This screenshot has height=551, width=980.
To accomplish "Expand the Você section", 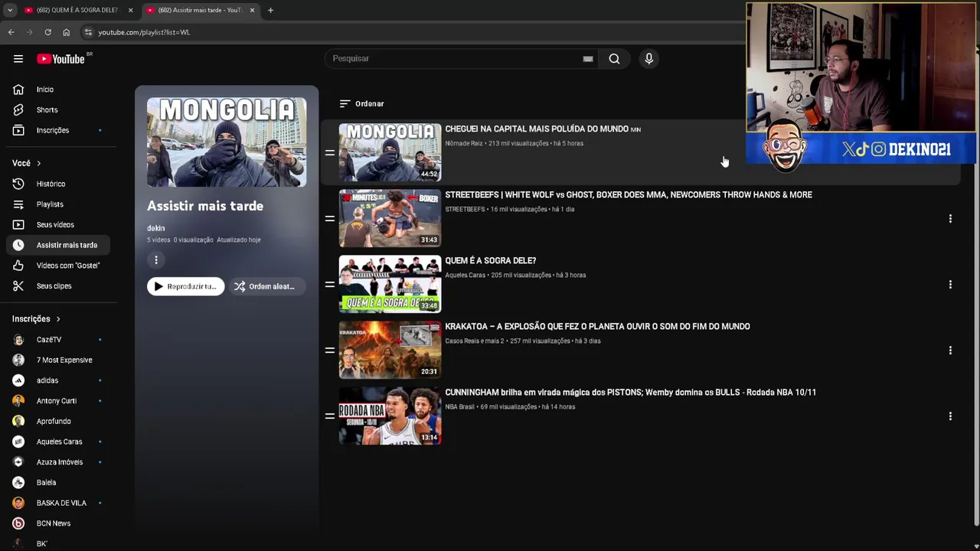I will point(27,163).
